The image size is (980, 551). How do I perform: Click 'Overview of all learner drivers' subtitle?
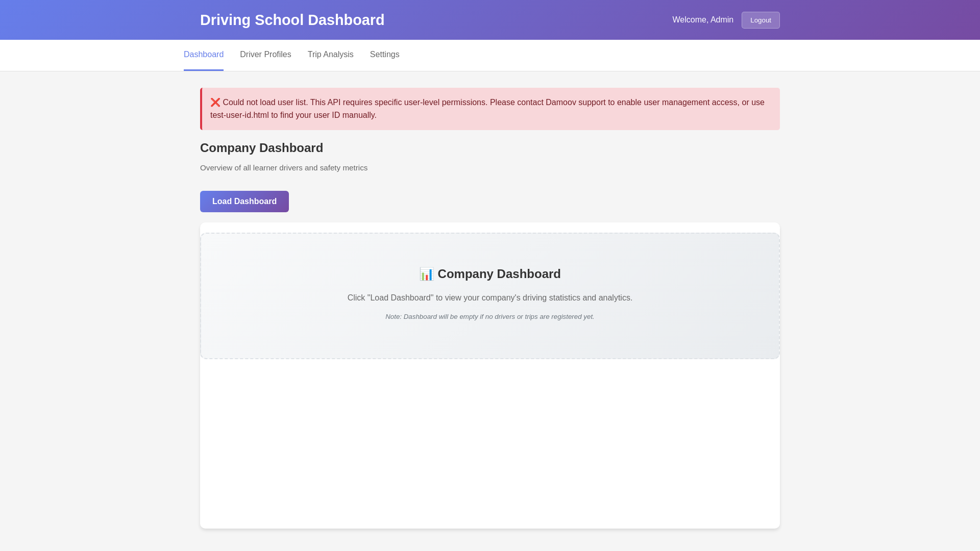click(x=284, y=168)
